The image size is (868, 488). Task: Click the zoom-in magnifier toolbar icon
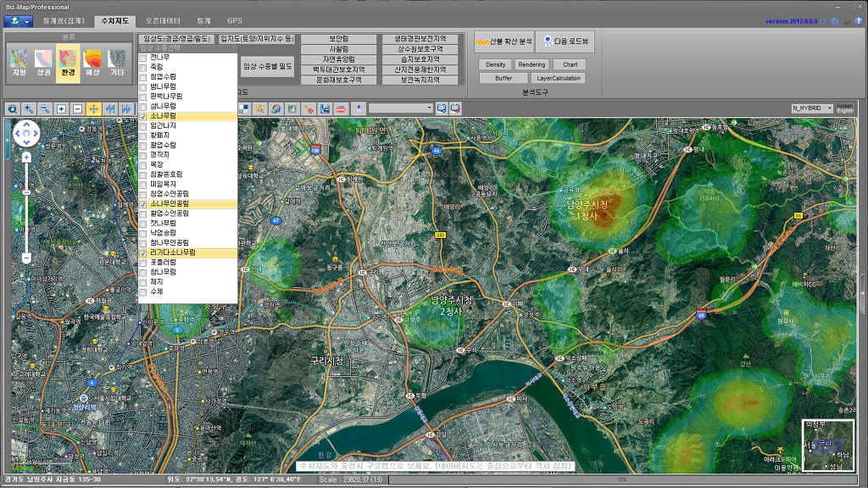28,108
